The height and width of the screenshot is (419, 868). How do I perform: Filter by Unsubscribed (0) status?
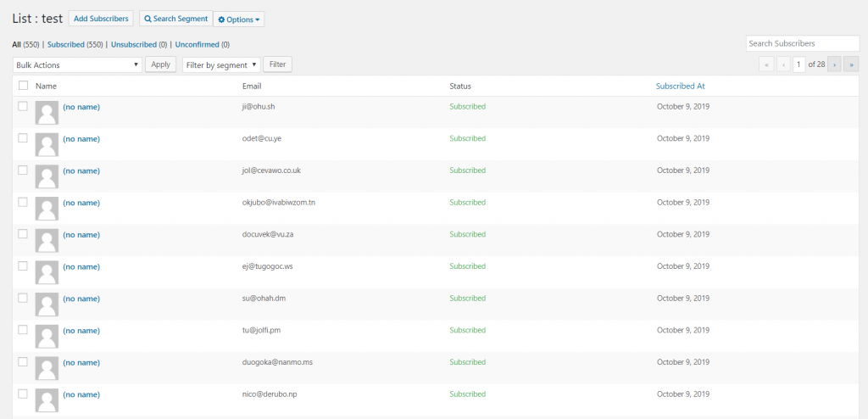point(139,44)
